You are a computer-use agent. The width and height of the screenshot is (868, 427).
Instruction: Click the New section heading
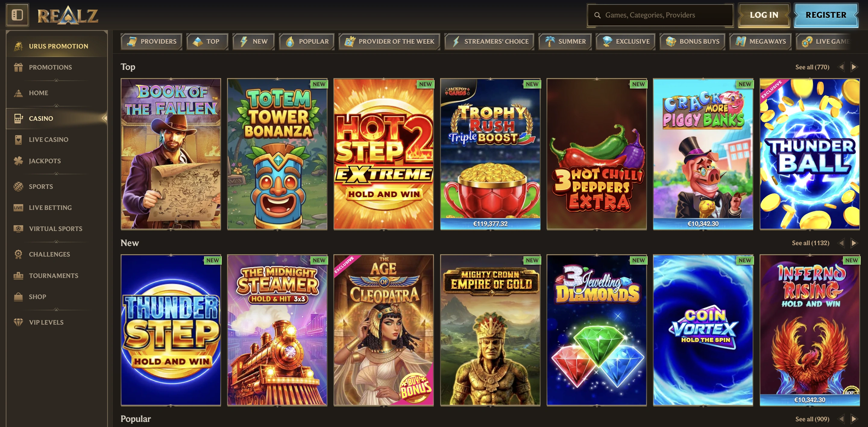130,243
